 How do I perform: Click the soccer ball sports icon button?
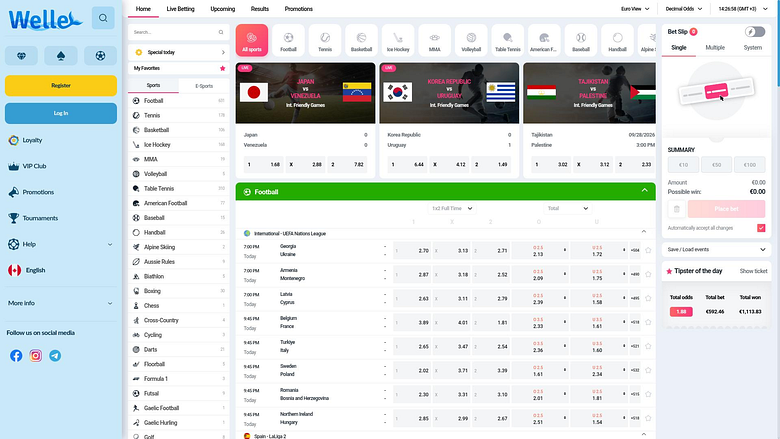click(100, 56)
